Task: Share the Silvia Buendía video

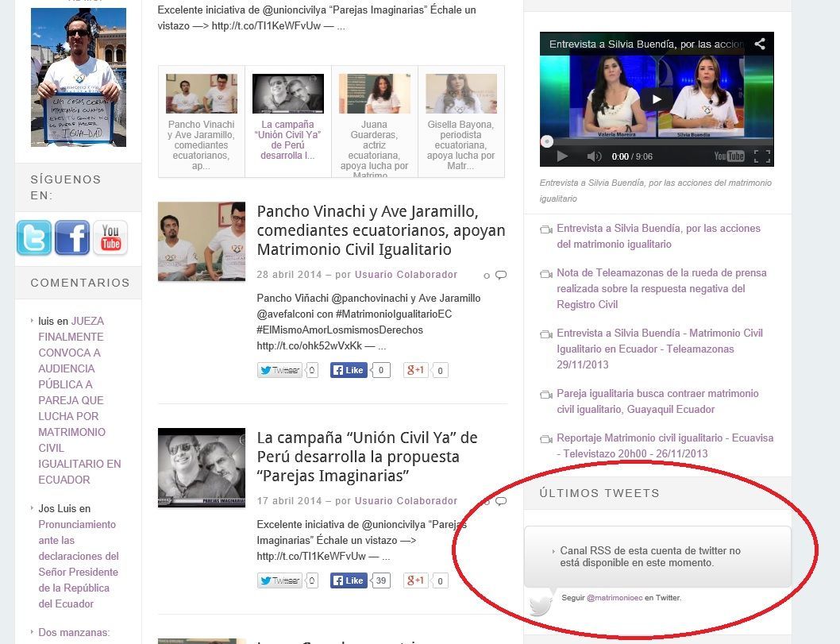Action: point(760,44)
